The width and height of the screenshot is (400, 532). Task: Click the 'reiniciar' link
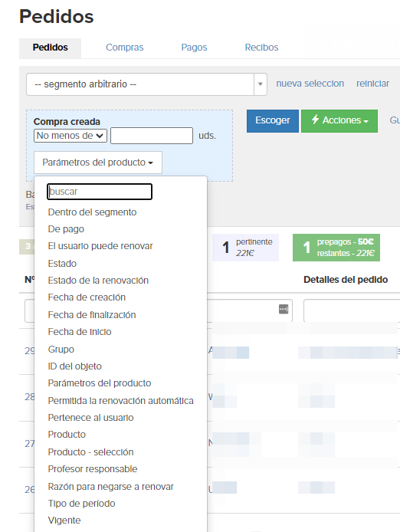[x=372, y=84]
